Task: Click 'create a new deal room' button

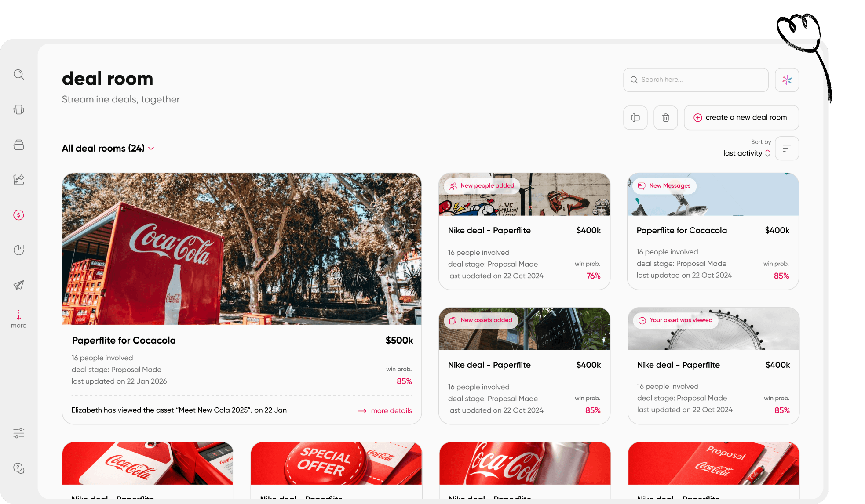Action: pos(741,118)
